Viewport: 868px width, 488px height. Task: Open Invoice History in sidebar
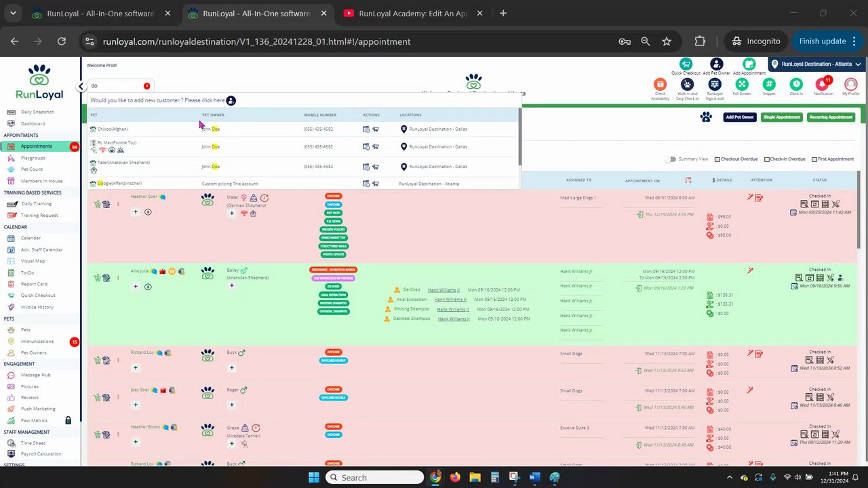click(37, 307)
